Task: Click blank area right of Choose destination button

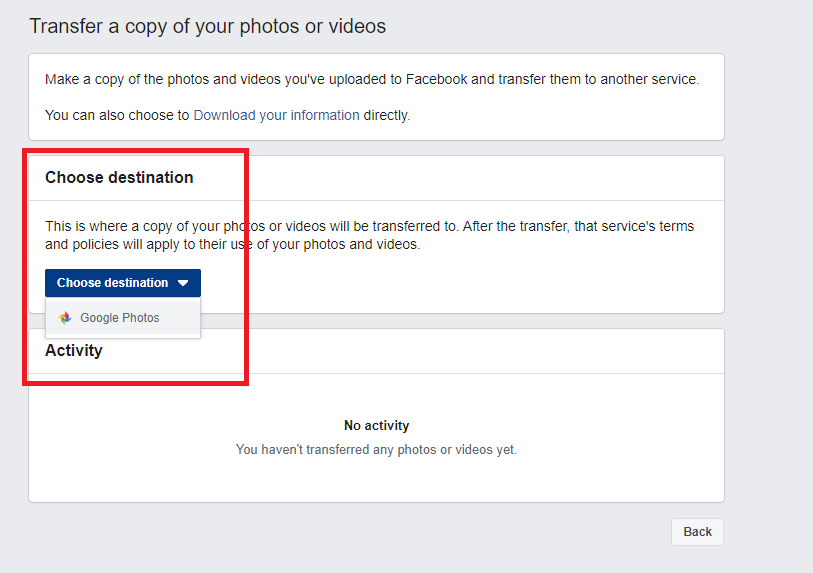Action: tap(450, 283)
